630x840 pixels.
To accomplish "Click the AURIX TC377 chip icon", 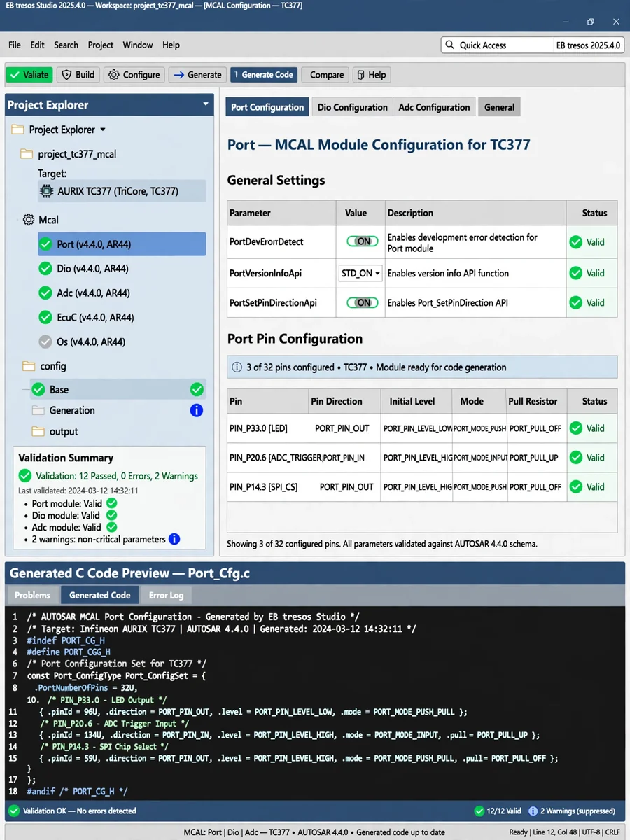I will click(x=46, y=191).
